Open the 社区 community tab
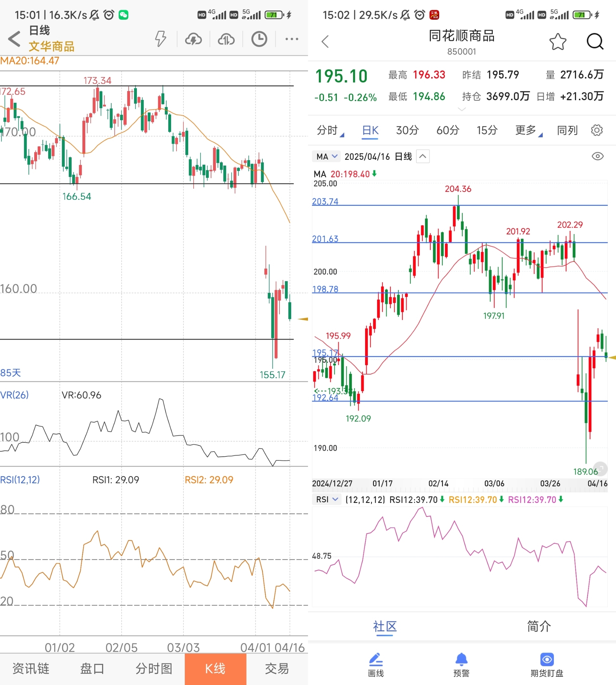The image size is (616, 685). tap(385, 627)
